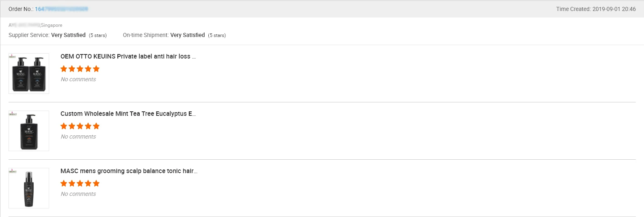Click third star of OEM OTTO rating

tap(80, 69)
